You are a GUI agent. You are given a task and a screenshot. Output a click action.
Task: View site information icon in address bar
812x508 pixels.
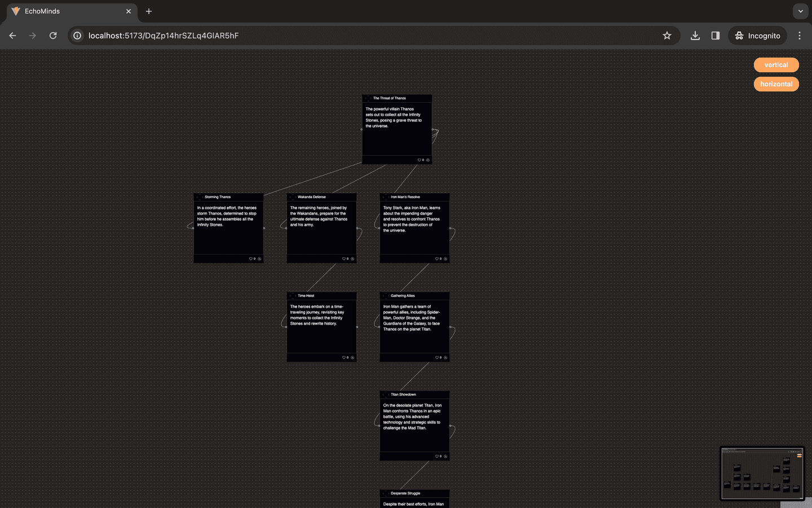coord(77,36)
